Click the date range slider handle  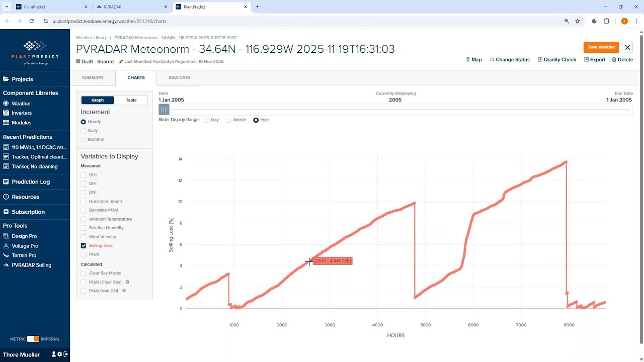pos(164,110)
